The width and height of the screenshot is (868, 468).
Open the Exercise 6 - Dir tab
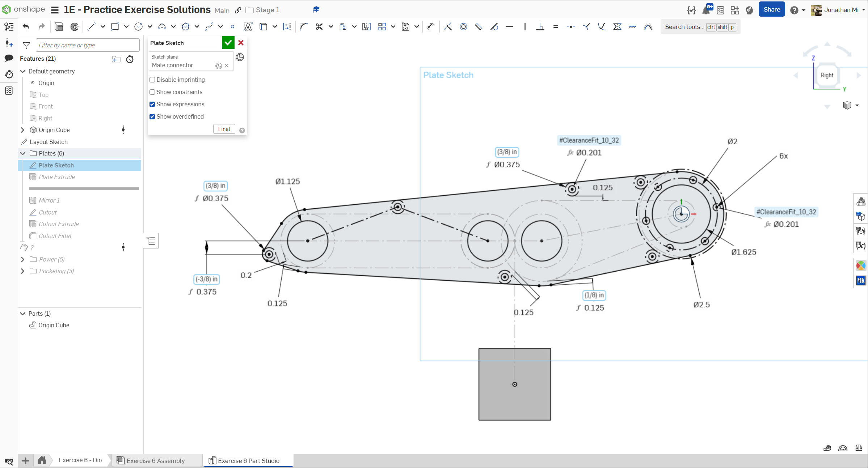80,460
